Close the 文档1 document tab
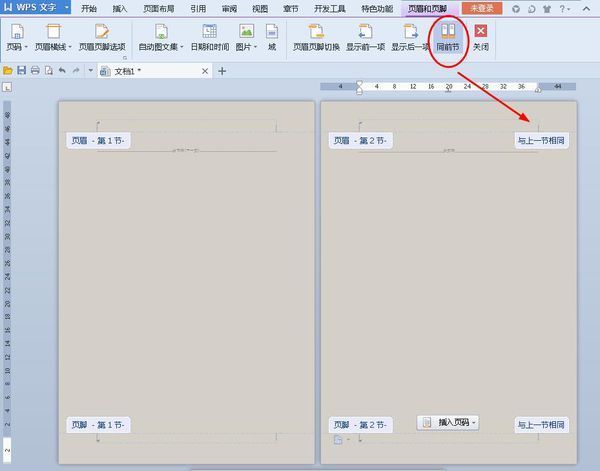The height and width of the screenshot is (471, 600). [205, 71]
